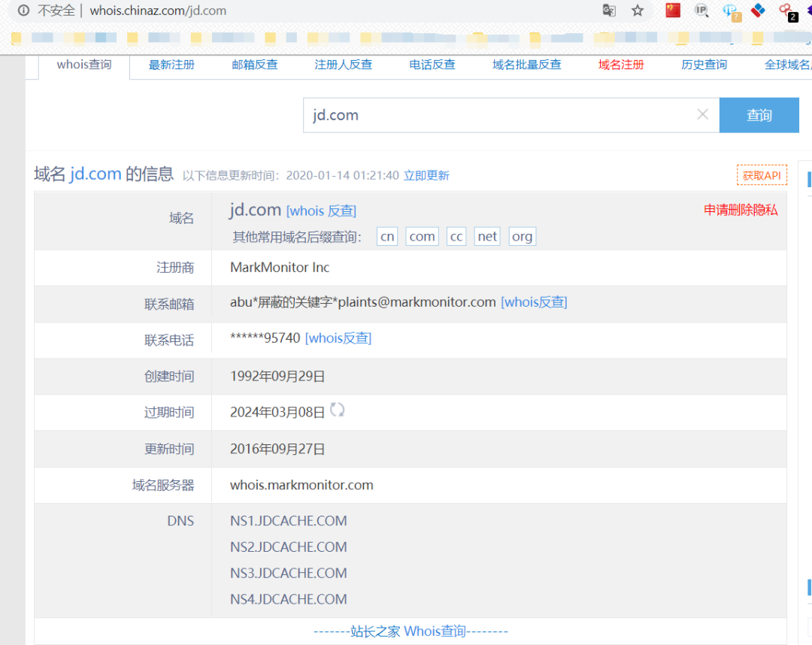The image size is (812, 645).
Task: Click the expiry date 2024年03月08日
Action: (x=277, y=413)
